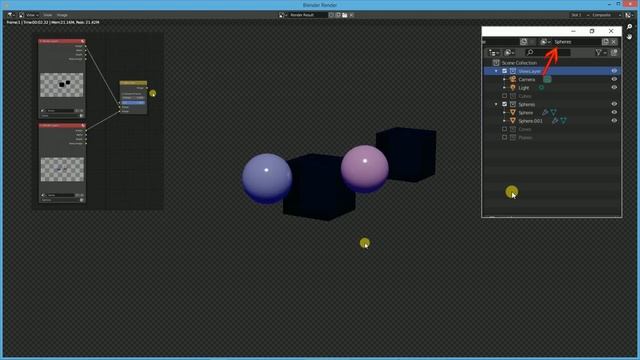Click the pan hand icon at right edge
Screen dimensions: 640x360
click(629, 37)
